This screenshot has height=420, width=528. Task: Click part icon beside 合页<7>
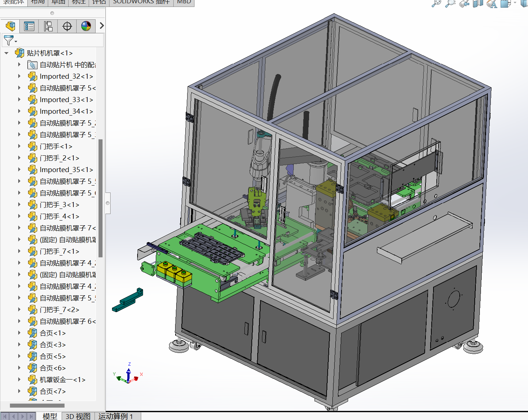coord(32,392)
